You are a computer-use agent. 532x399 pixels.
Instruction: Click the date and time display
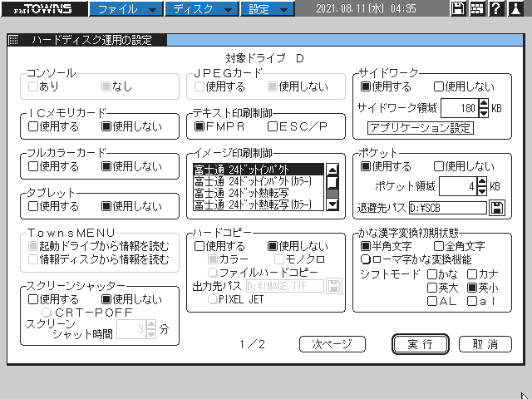(366, 8)
